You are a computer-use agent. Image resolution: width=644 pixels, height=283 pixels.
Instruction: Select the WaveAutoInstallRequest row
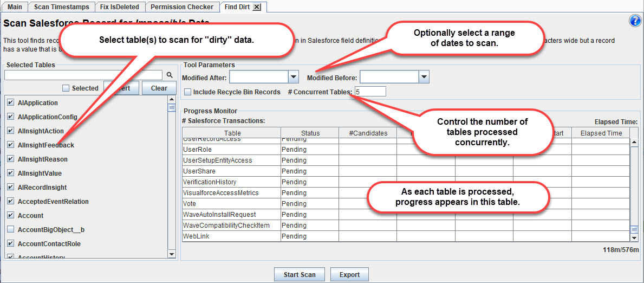coord(406,214)
